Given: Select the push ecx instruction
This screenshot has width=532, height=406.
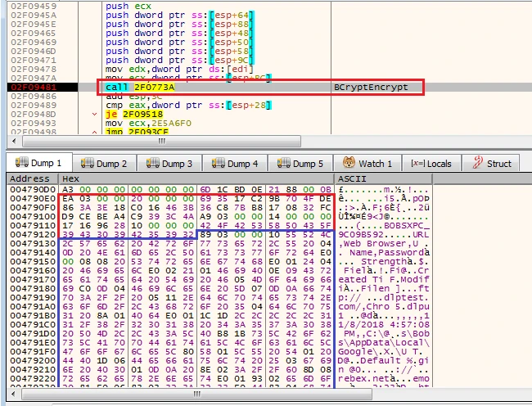Looking at the screenshot, I should [x=128, y=6].
